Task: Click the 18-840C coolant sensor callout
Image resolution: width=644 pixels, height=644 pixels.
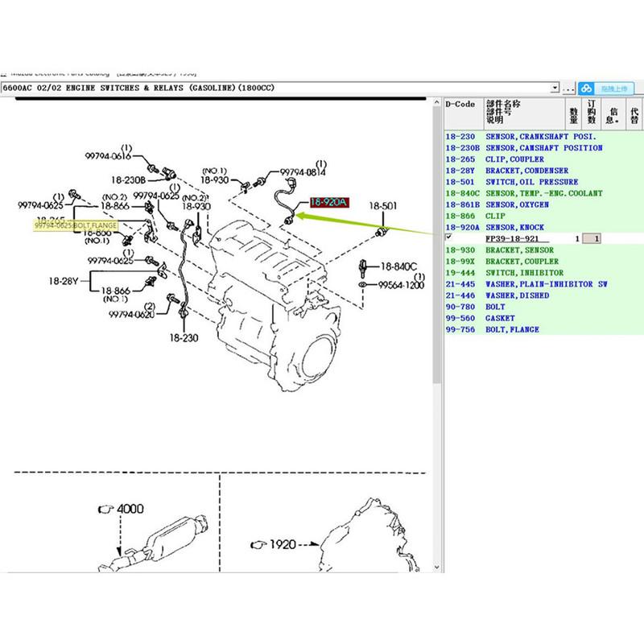Action: 398,266
